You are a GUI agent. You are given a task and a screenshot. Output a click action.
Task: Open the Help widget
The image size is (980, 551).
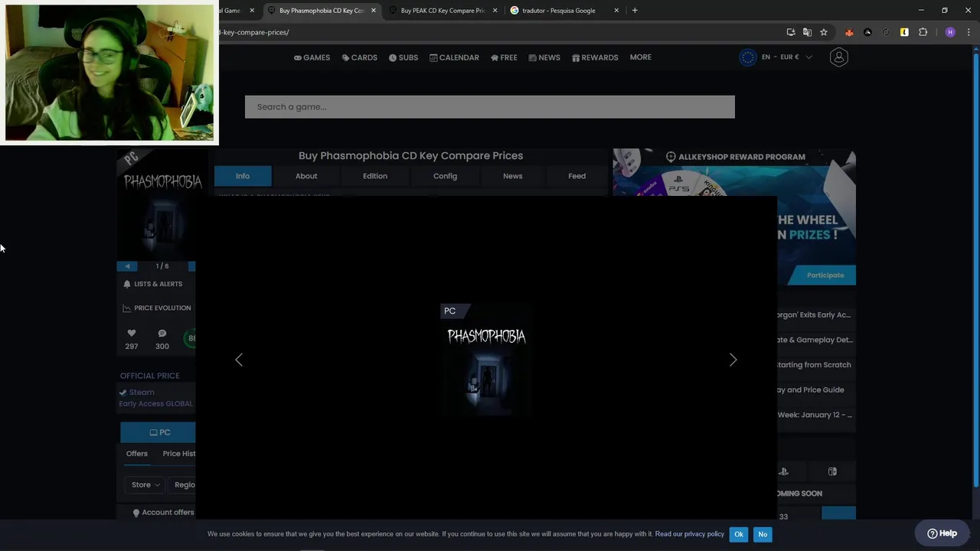point(942,533)
